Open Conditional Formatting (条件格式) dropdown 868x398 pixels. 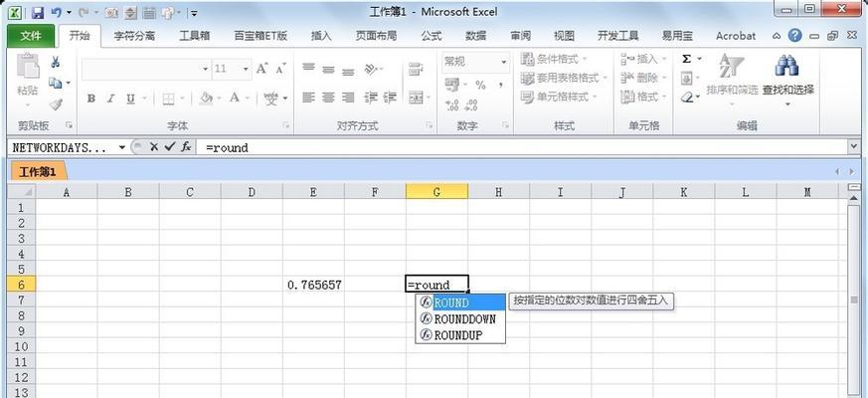pyautogui.click(x=555, y=59)
